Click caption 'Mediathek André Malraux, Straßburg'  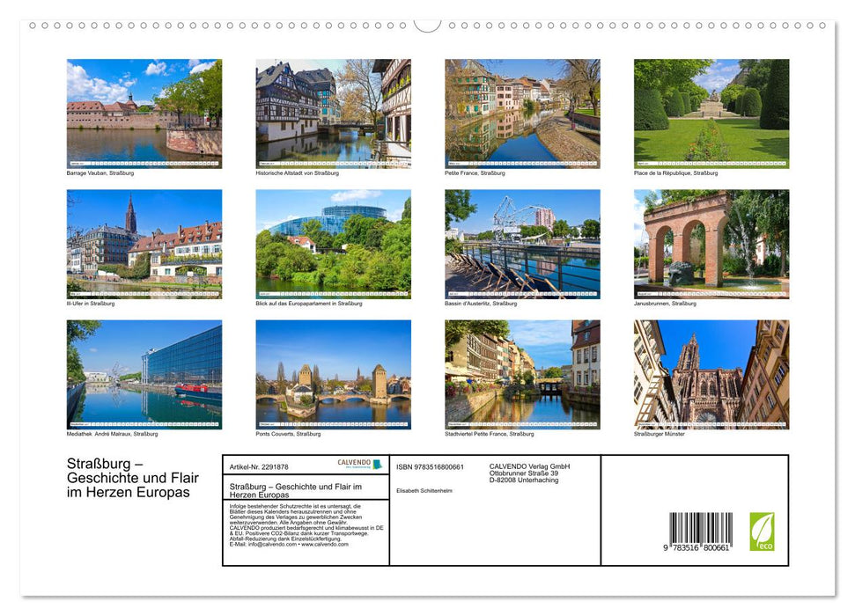(x=112, y=435)
